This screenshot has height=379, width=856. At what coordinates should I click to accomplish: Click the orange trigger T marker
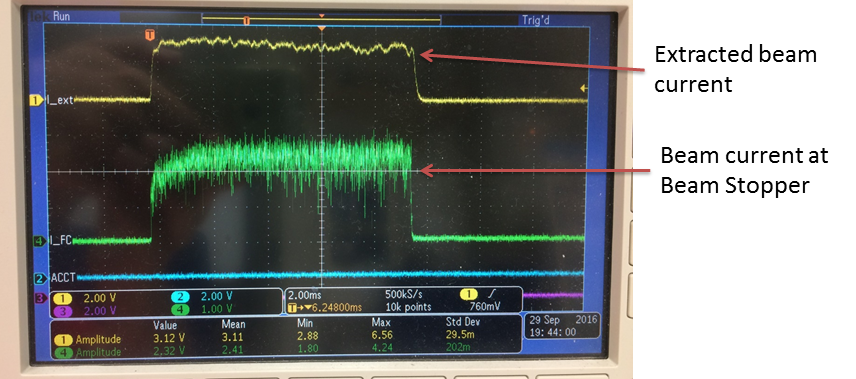pos(150,35)
